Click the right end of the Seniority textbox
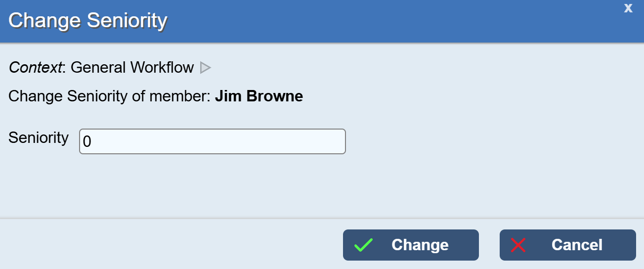The width and height of the screenshot is (644, 269). (336, 141)
